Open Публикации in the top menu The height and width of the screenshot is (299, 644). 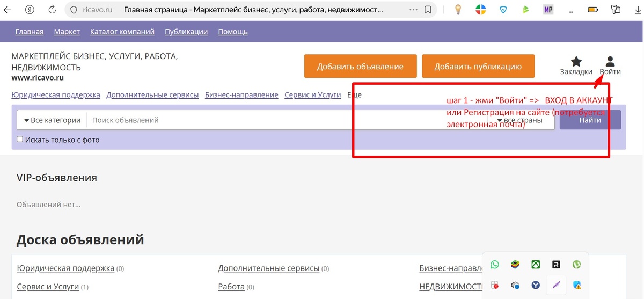point(186,32)
